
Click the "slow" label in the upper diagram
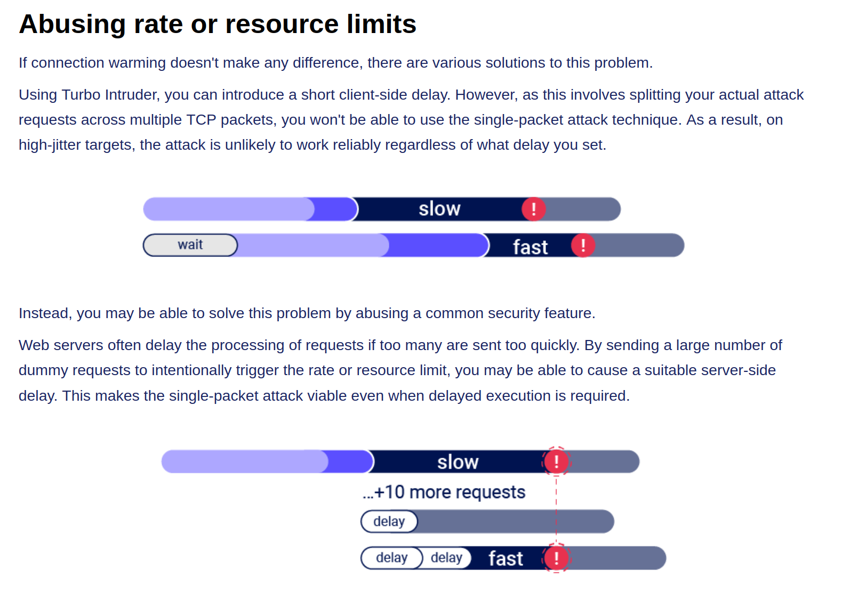tap(439, 209)
